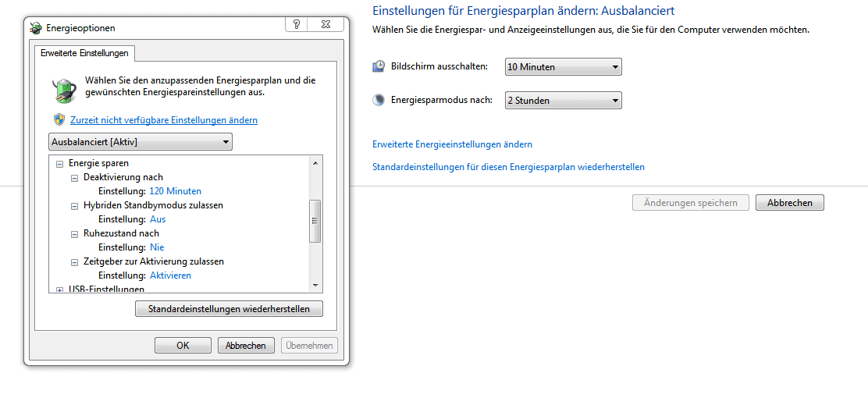868x405 pixels.
Task: Click the Aus value under Hybriden Standbymodus
Action: [x=158, y=219]
